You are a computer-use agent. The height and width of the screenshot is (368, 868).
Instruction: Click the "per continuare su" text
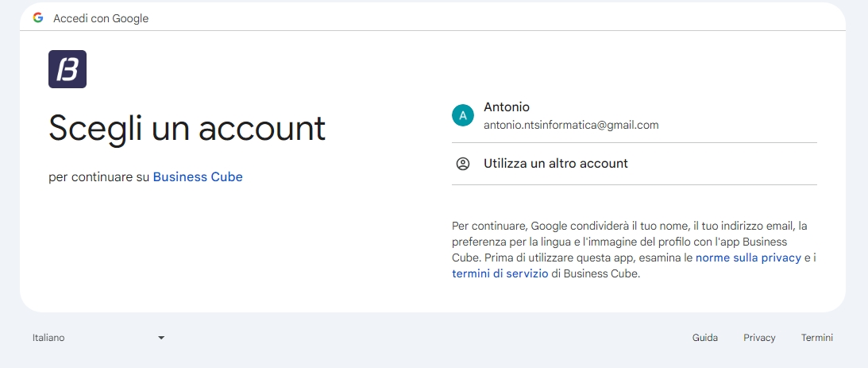[x=98, y=177]
